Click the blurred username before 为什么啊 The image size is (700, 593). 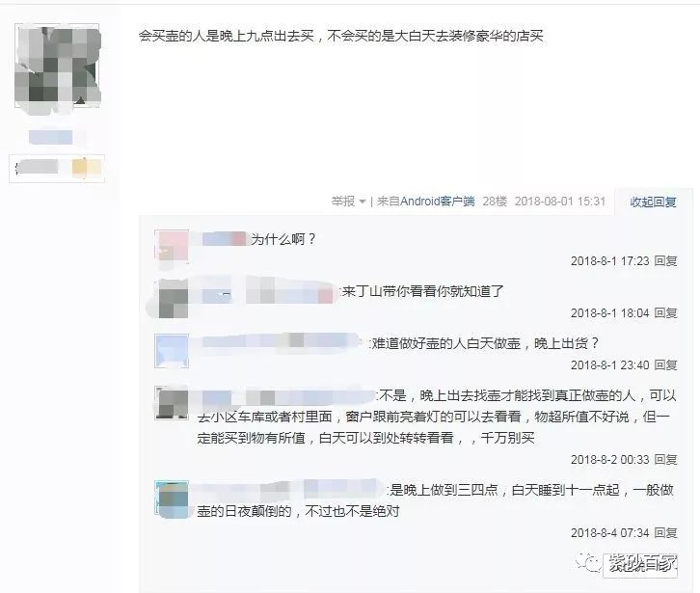pos(220,239)
